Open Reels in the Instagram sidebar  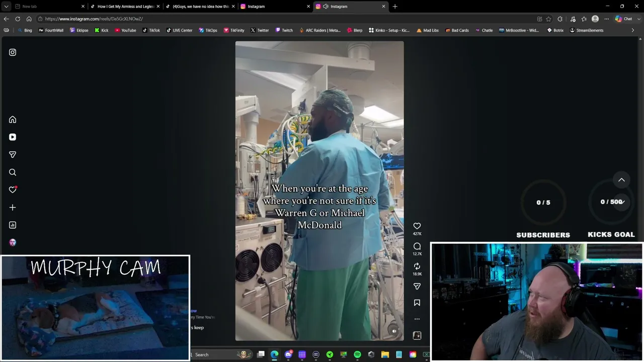pos(13,137)
